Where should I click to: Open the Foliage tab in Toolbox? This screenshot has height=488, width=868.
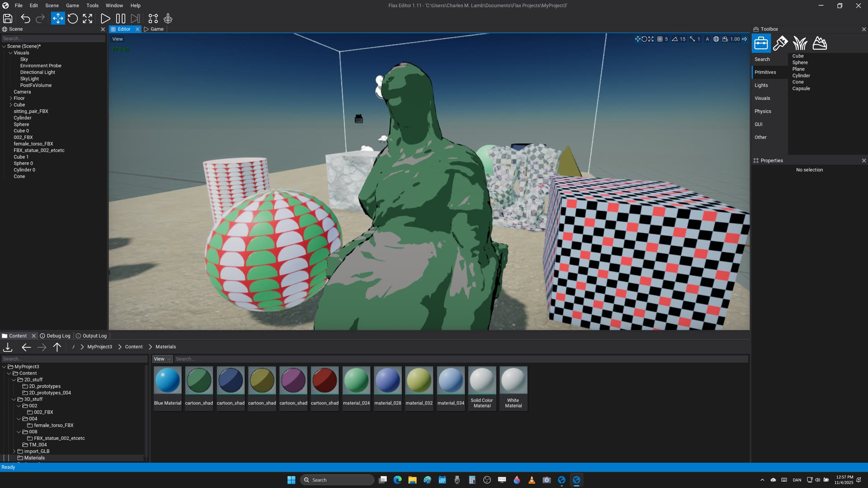click(x=800, y=43)
